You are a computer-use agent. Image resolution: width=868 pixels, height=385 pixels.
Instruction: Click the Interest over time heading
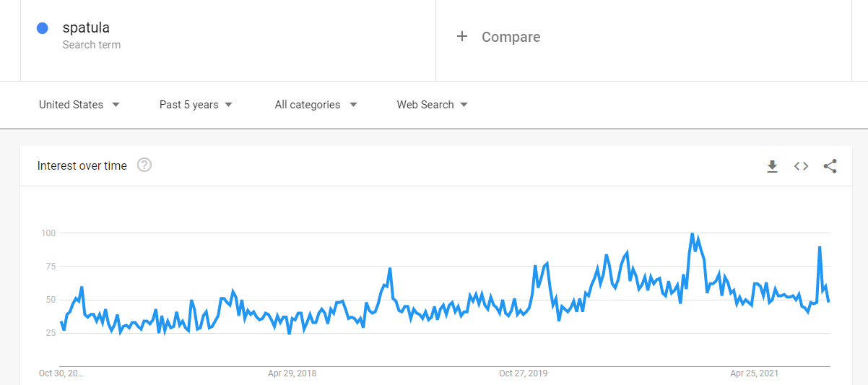tap(82, 165)
